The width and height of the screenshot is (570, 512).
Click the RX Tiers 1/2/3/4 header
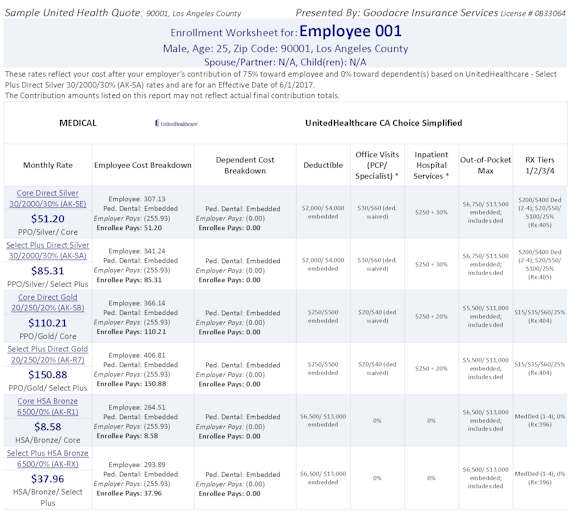[x=540, y=165]
